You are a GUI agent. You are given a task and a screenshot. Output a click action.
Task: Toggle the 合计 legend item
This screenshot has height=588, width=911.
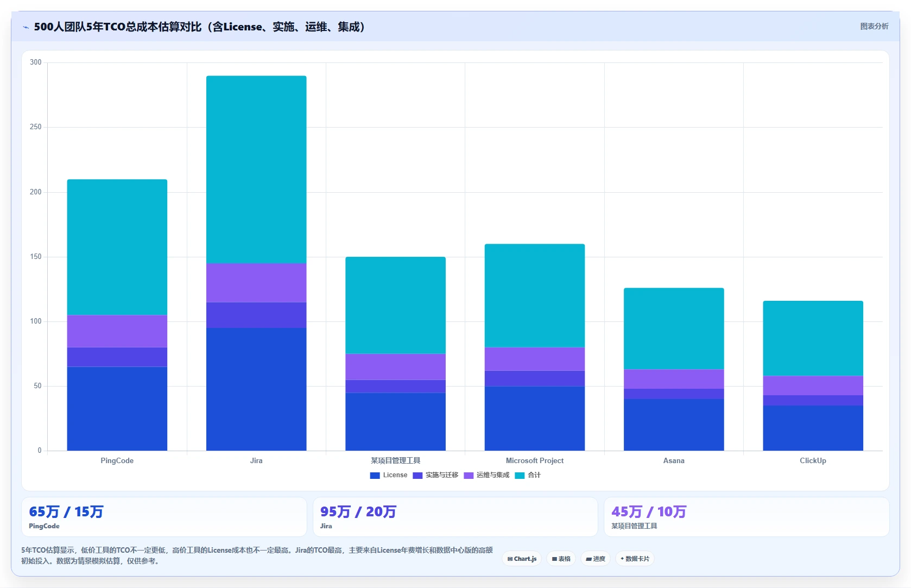pos(528,475)
